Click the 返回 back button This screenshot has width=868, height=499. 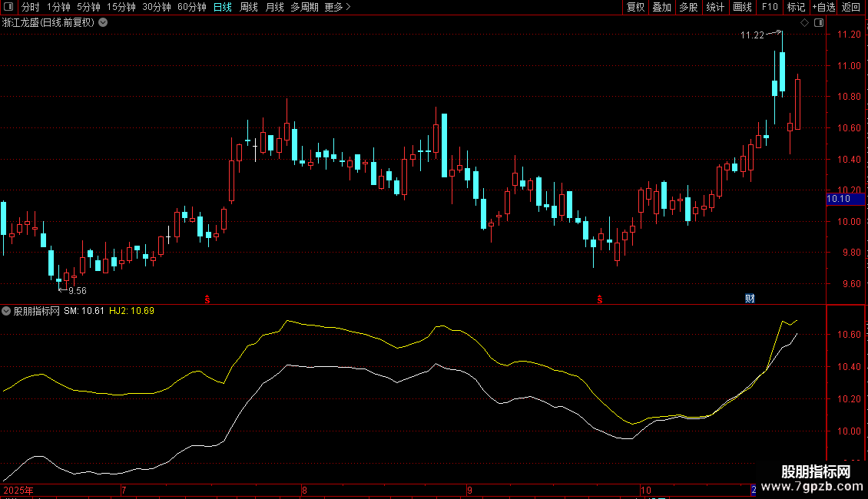[x=851, y=7]
